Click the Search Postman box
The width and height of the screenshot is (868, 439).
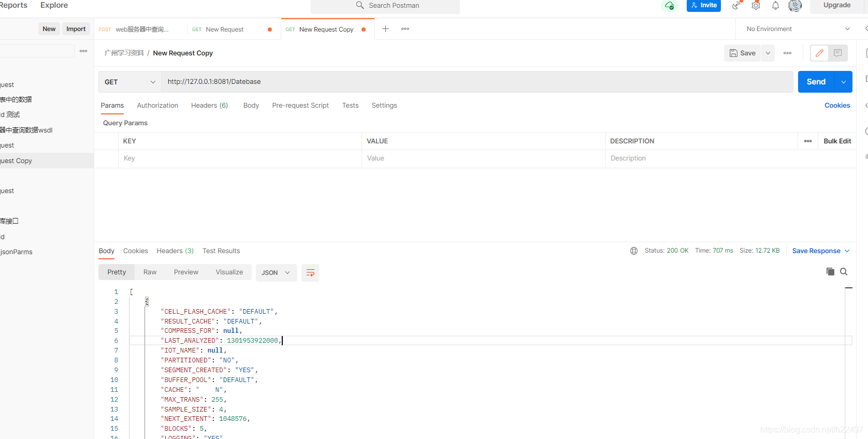click(385, 6)
